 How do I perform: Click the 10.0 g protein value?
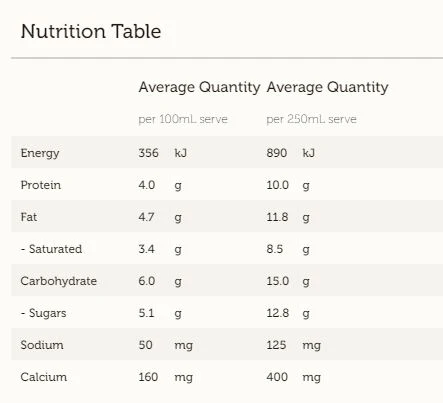(288, 185)
